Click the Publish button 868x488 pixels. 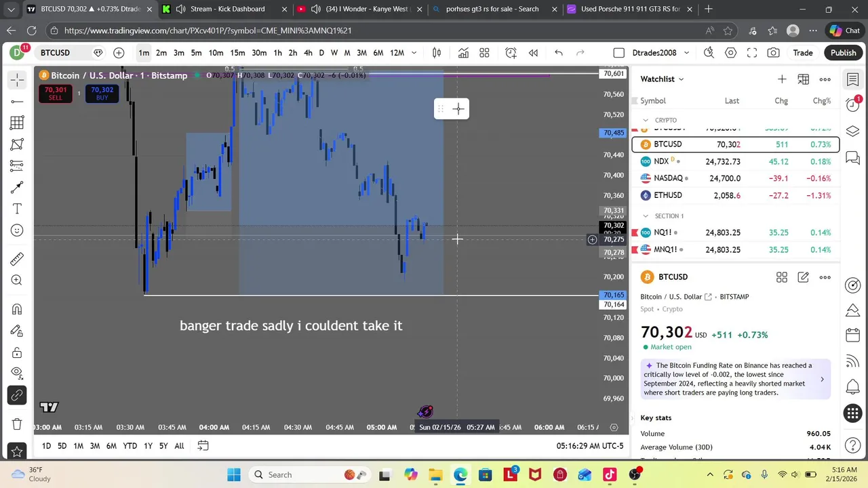(844, 53)
